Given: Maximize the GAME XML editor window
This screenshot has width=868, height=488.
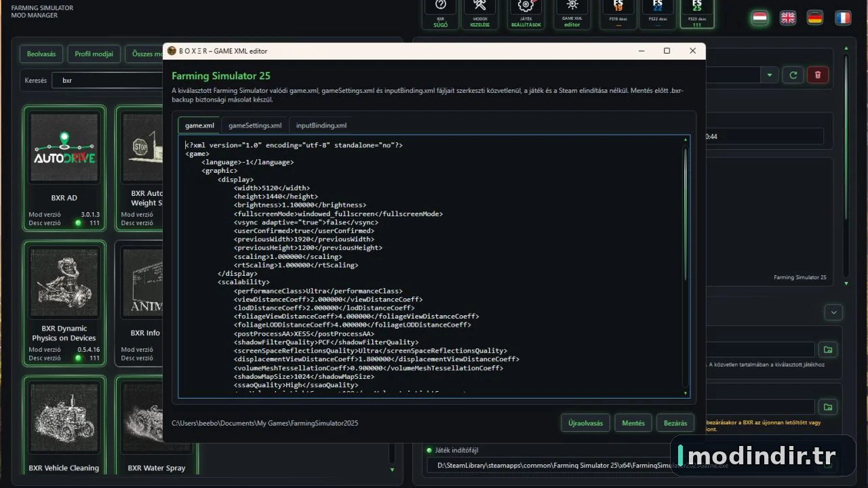Looking at the screenshot, I should point(667,51).
